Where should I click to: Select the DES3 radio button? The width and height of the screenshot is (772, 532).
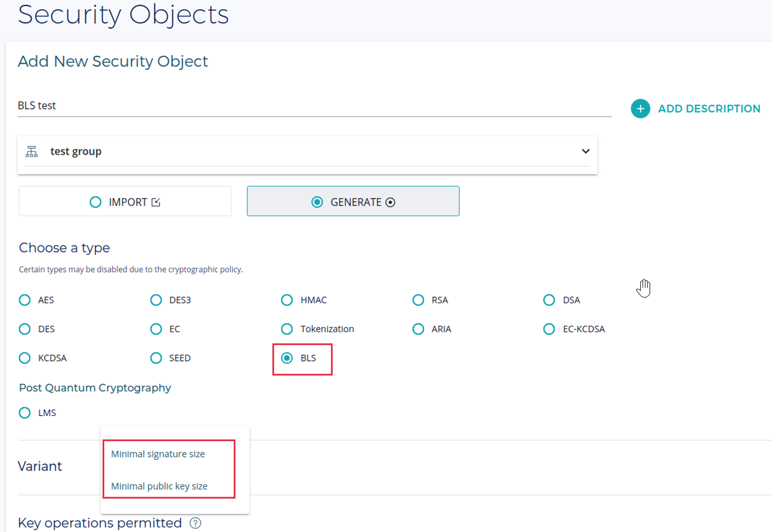tap(156, 300)
